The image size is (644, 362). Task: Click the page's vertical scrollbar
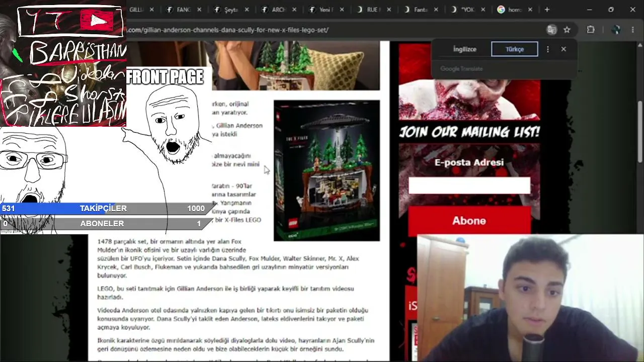(x=640, y=132)
